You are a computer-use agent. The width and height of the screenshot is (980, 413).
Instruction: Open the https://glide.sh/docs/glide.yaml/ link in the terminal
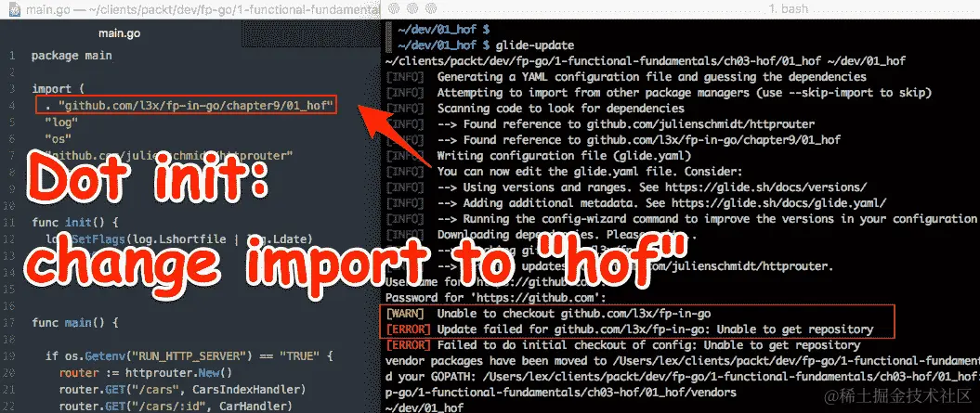(x=779, y=203)
